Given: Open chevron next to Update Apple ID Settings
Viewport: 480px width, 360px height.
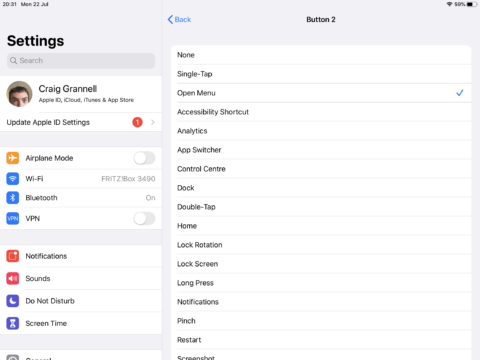Looking at the screenshot, I should (x=153, y=122).
